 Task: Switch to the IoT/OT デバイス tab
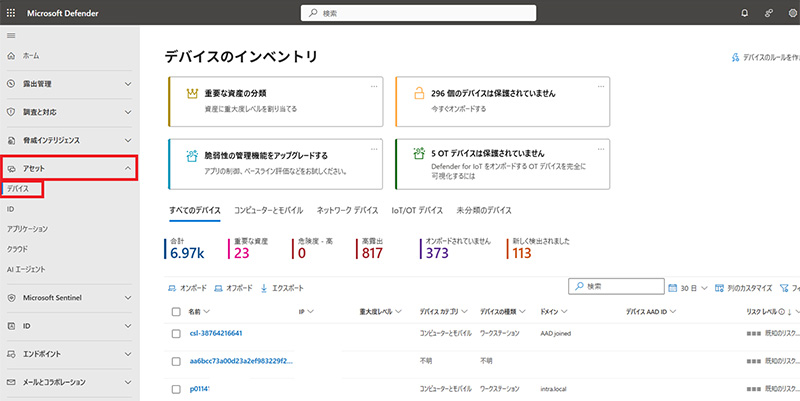point(417,211)
